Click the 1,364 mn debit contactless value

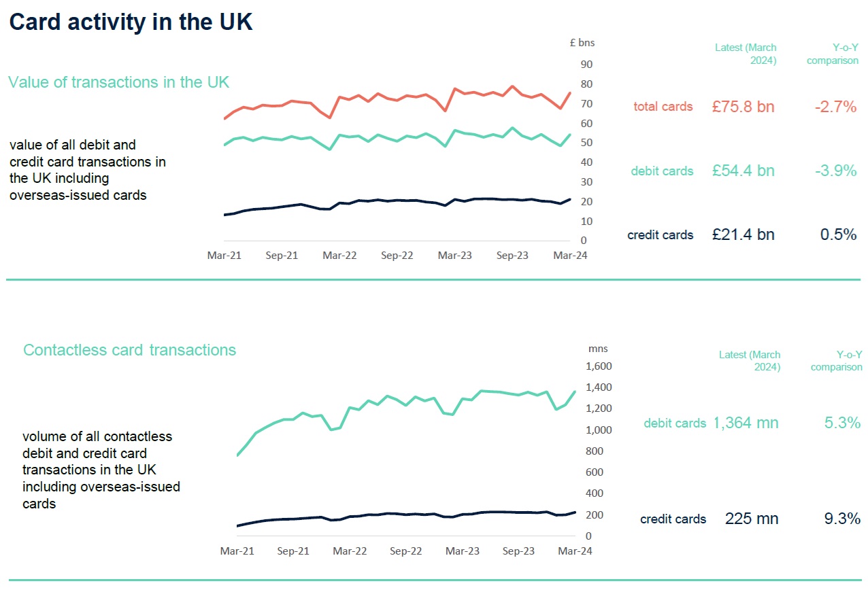[746, 423]
